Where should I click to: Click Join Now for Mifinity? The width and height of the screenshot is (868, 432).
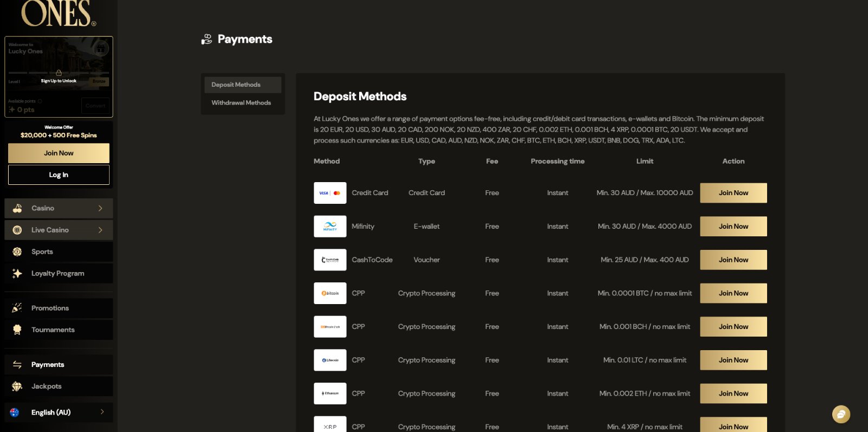click(733, 227)
